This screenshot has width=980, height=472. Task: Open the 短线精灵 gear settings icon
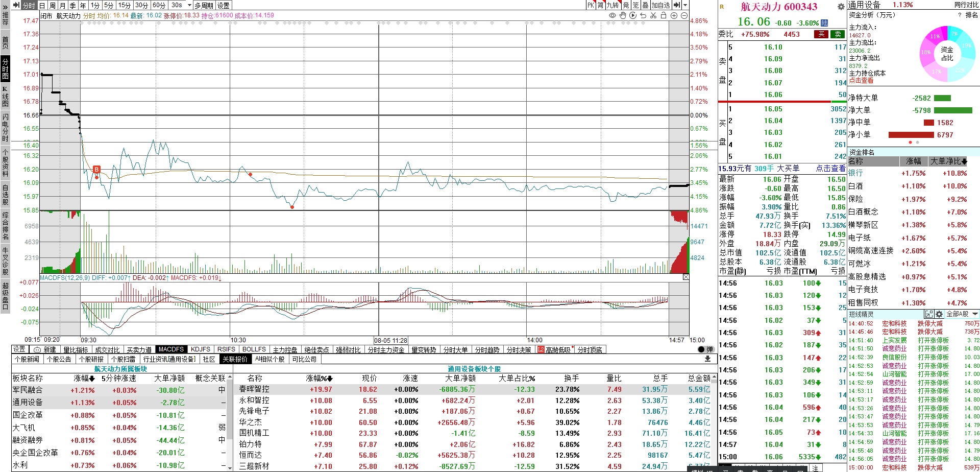click(939, 314)
